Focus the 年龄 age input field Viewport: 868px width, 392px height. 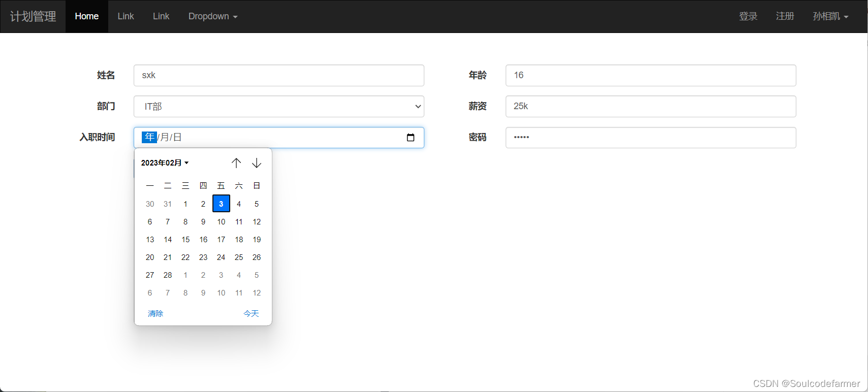tap(651, 76)
